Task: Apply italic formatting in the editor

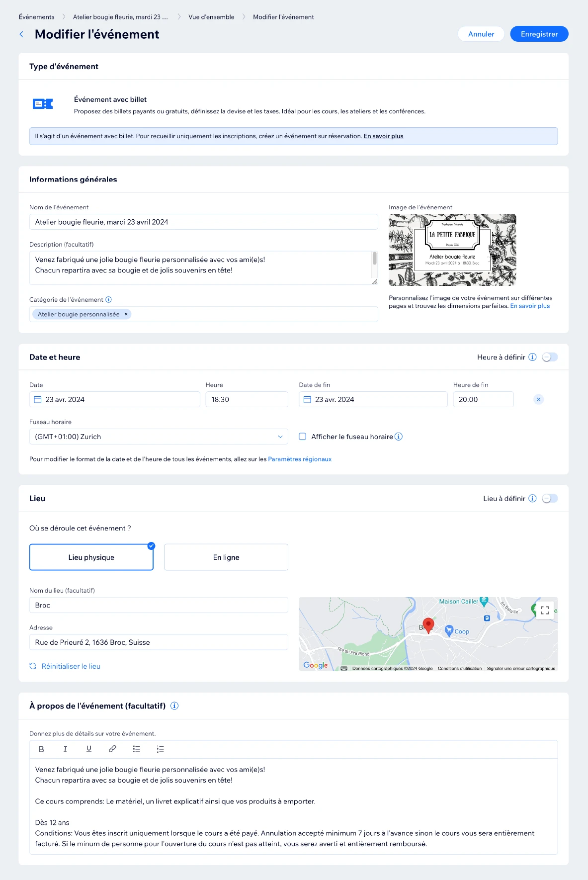Action: click(65, 749)
